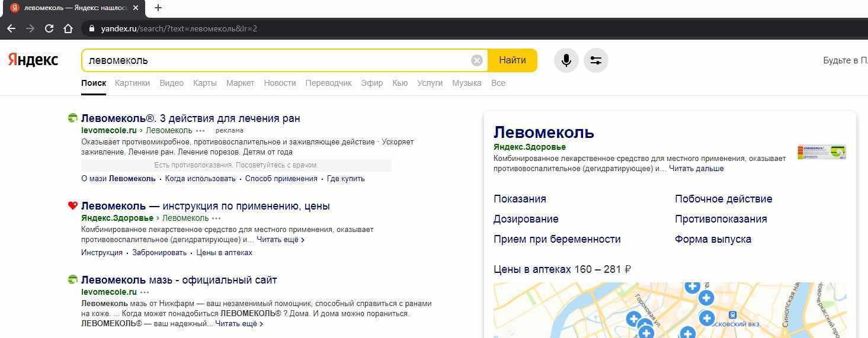Open the Новости search tab
This screenshot has height=338, width=868.
[x=280, y=83]
